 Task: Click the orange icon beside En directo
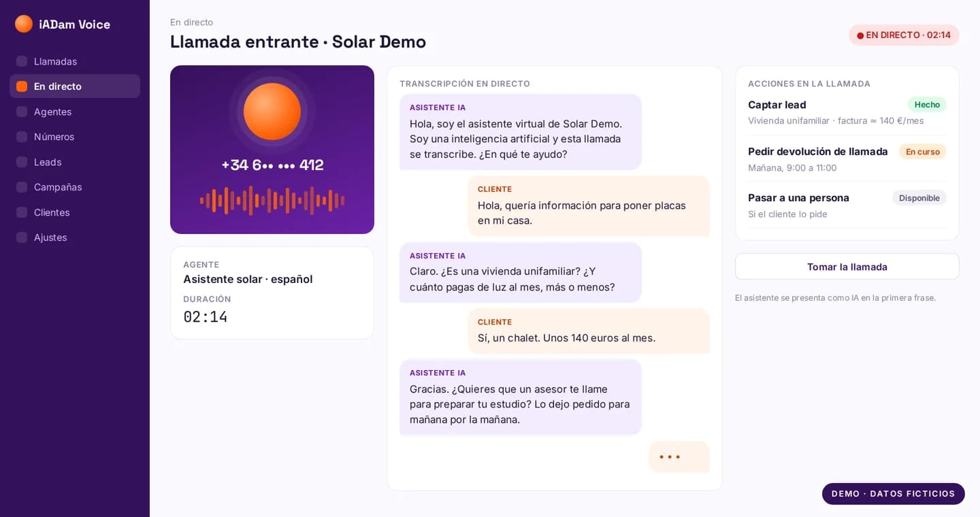(x=22, y=86)
